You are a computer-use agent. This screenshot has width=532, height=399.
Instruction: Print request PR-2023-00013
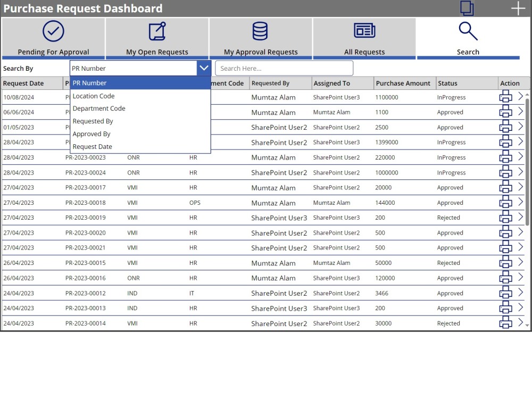pyautogui.click(x=505, y=307)
